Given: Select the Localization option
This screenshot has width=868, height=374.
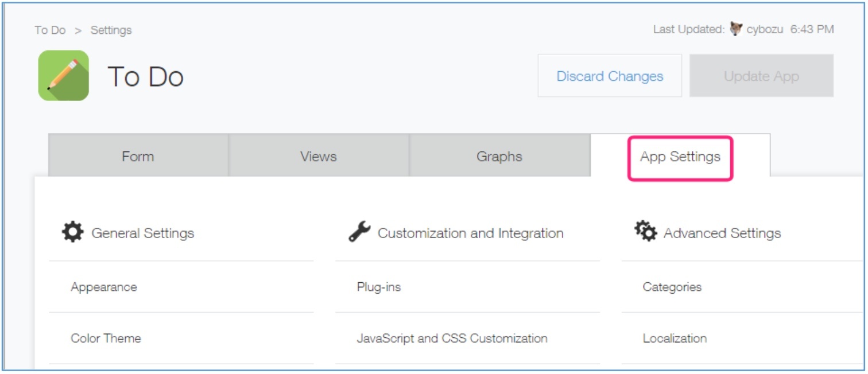Looking at the screenshot, I should click(x=675, y=338).
